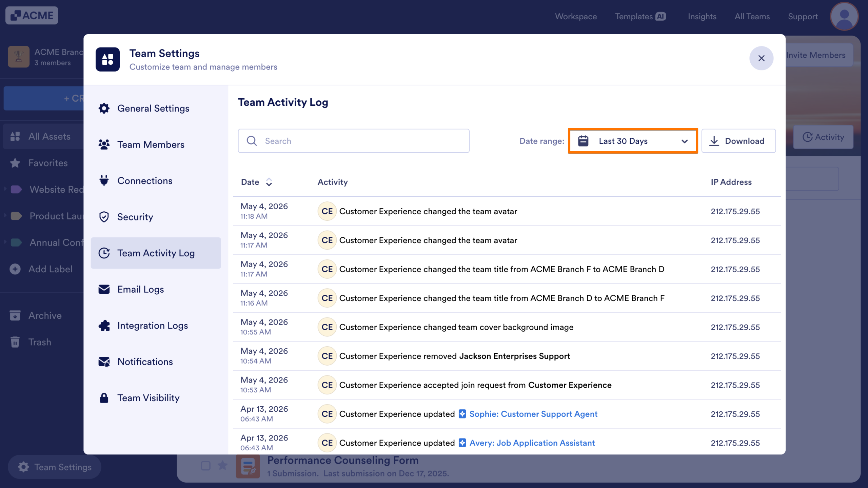Open the user profile avatar

coord(844,16)
